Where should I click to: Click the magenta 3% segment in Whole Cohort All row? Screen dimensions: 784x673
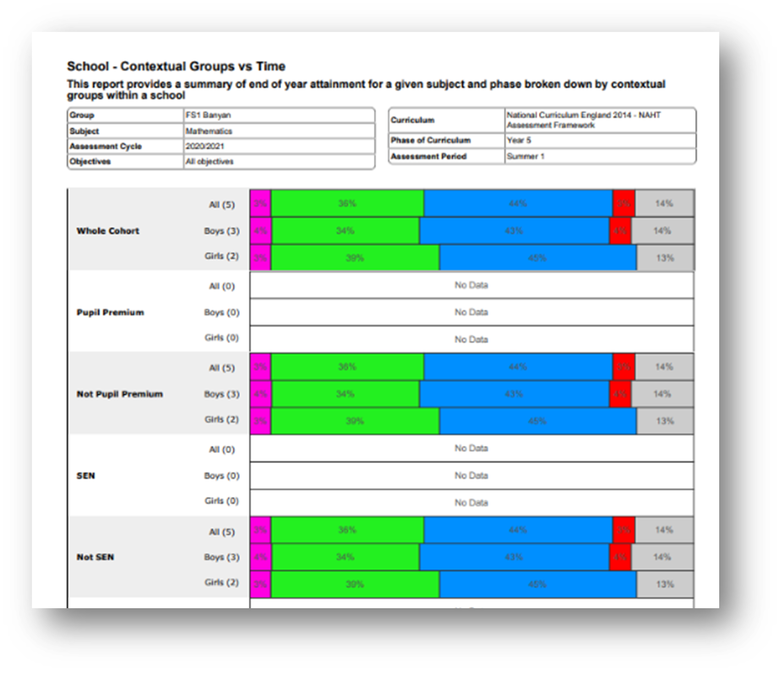point(261,203)
